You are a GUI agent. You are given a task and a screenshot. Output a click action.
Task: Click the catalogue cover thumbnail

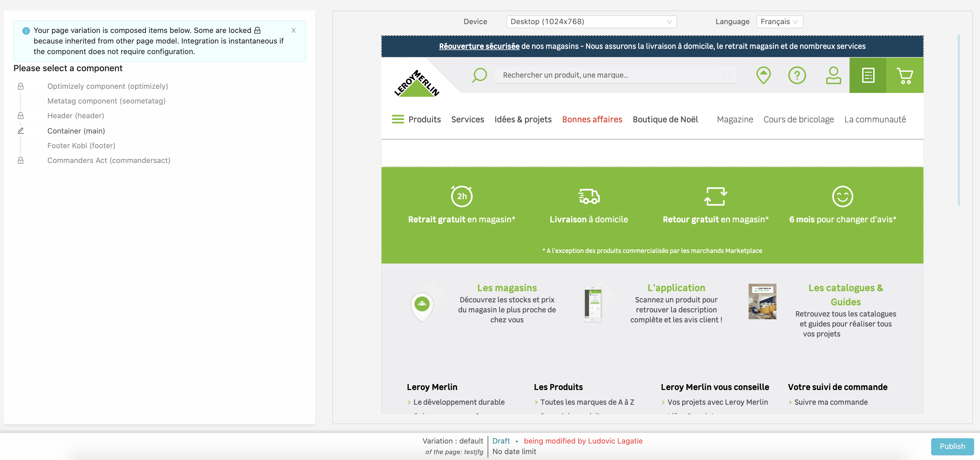coord(762,301)
